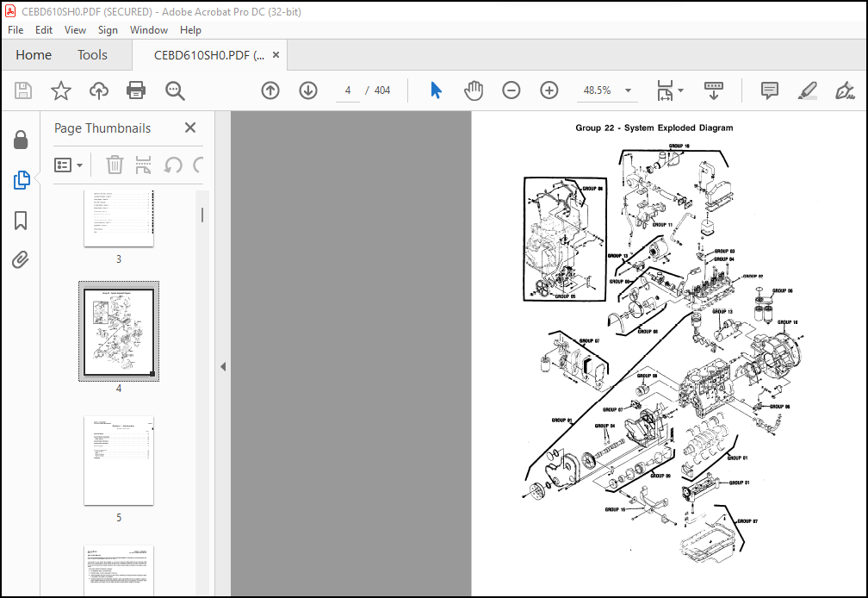Toggle the Page Thumbnails side panel icon
This screenshot has width=868, height=598.
pyautogui.click(x=21, y=180)
